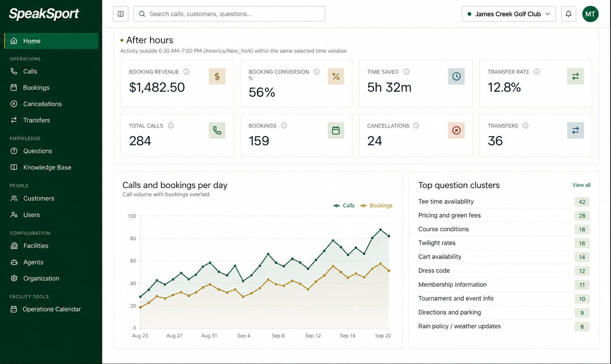Viewport: 611px width, 364px height.
Task: Click the Booking Conversion info icon
Action: [316, 71]
